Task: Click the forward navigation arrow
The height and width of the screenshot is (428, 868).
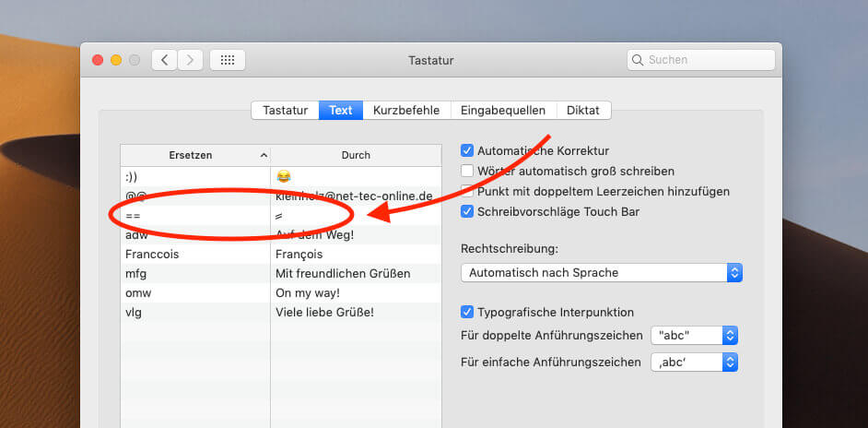Action: click(x=190, y=60)
